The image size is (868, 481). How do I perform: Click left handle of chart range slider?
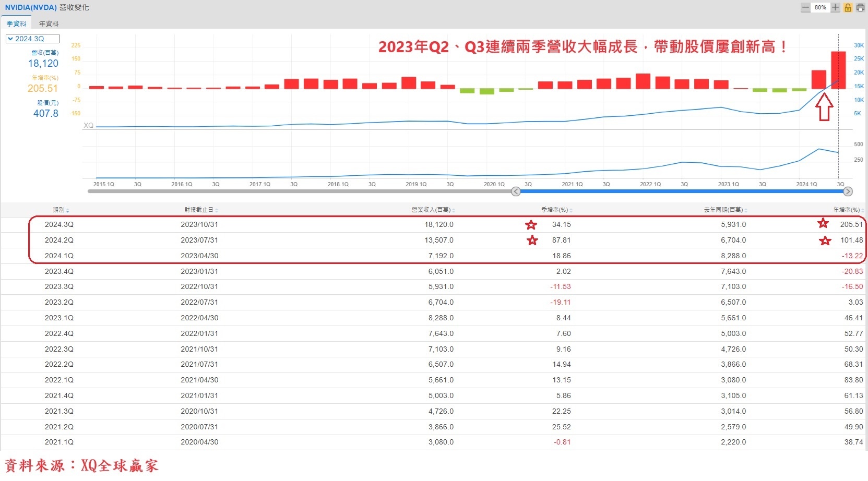coord(516,191)
